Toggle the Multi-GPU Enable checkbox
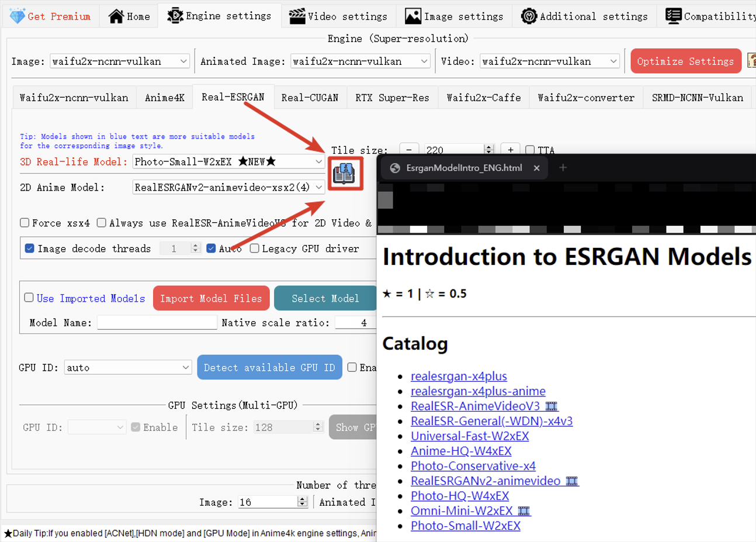 [x=136, y=427]
